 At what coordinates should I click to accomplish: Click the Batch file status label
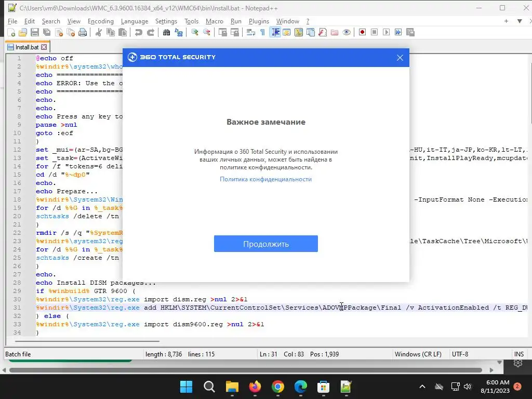(18, 354)
